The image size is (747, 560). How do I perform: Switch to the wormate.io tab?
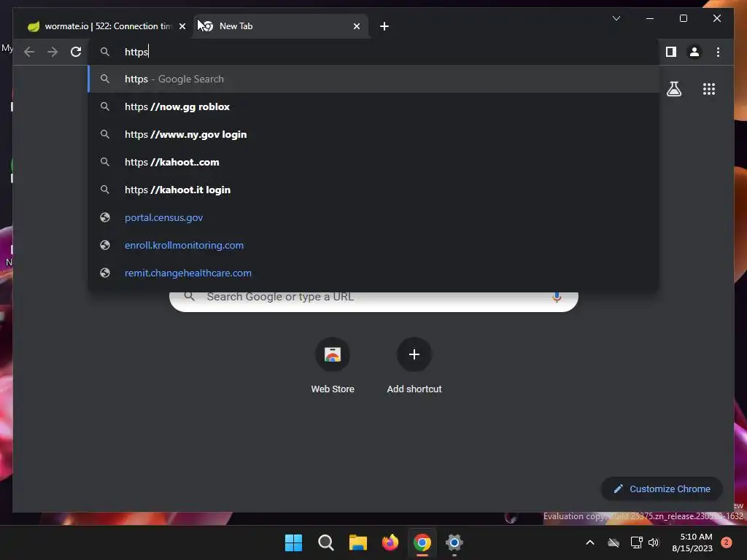pyautogui.click(x=106, y=26)
